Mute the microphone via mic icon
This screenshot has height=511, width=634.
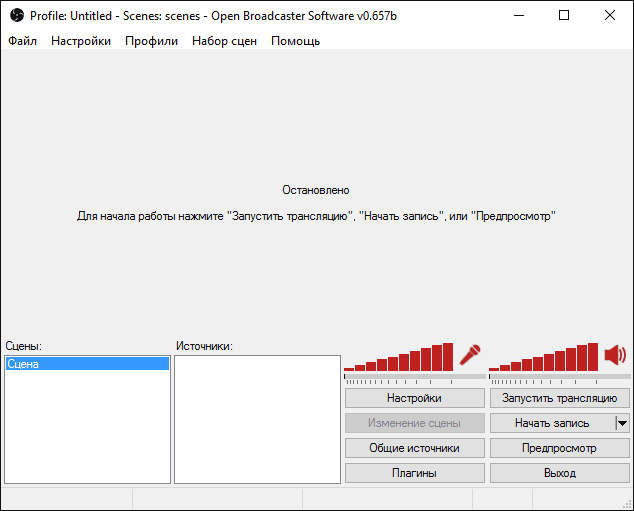(470, 355)
